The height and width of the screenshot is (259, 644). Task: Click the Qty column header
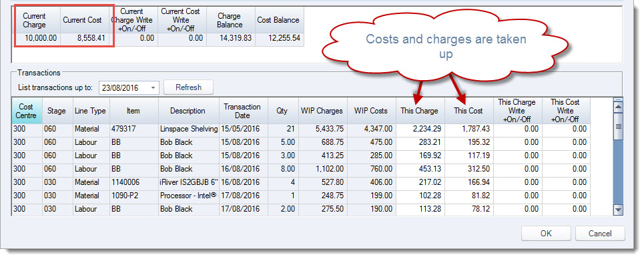click(284, 111)
